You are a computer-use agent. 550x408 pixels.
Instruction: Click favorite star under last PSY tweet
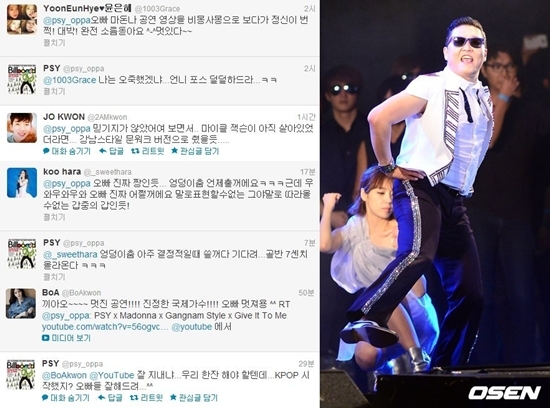[x=173, y=397]
